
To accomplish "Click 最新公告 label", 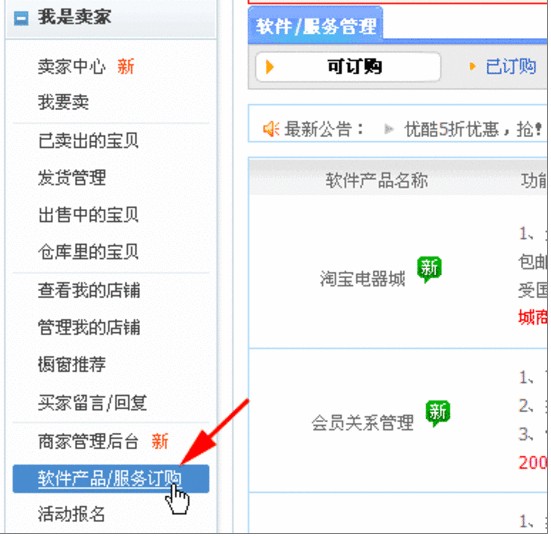I will tap(323, 129).
